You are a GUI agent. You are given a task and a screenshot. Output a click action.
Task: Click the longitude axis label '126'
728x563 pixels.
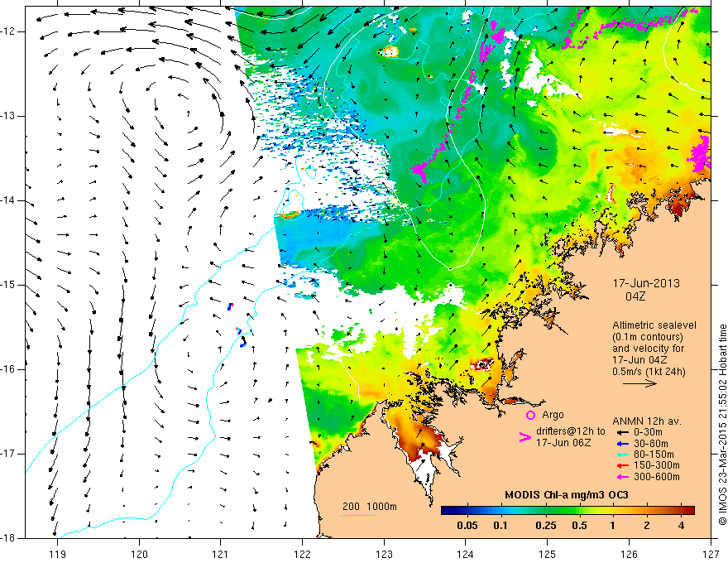[x=629, y=554]
